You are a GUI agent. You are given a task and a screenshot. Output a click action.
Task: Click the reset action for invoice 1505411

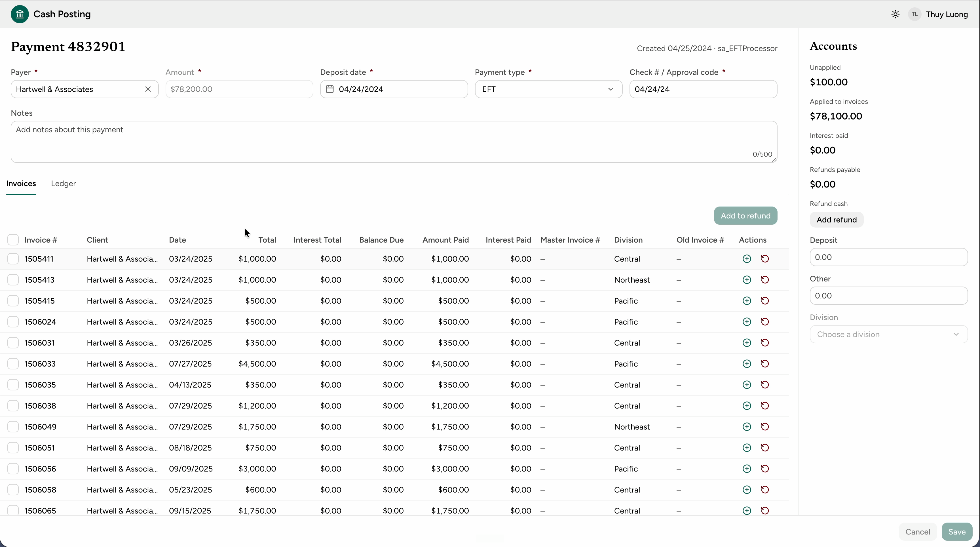point(765,259)
